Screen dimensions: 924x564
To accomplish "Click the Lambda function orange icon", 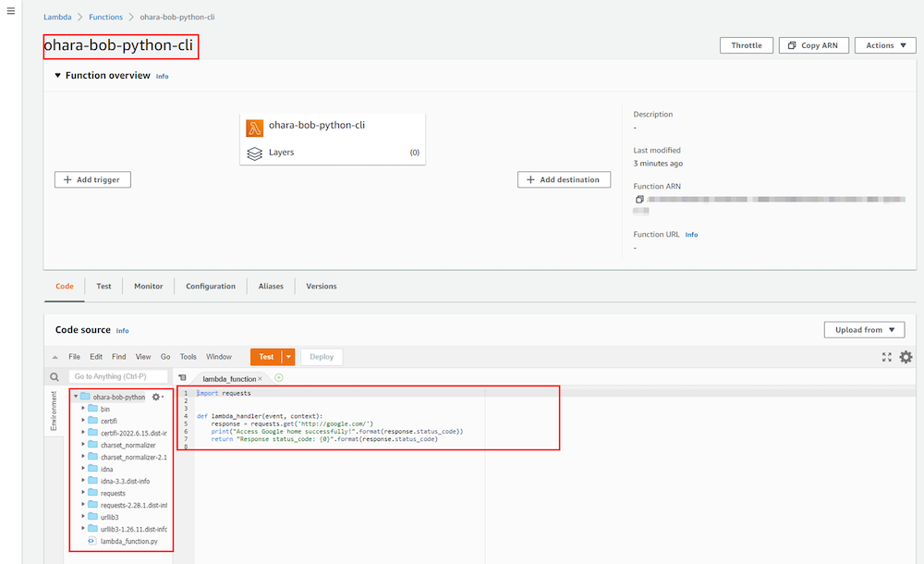I will [254, 128].
